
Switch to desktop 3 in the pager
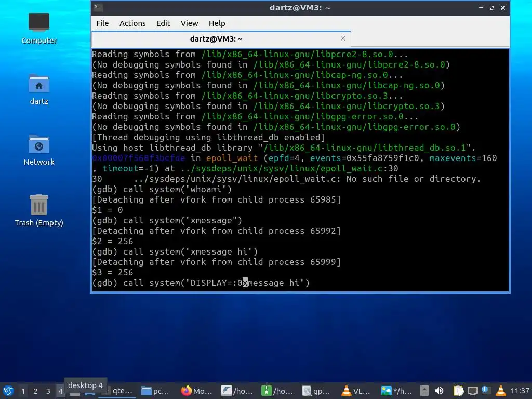48,391
